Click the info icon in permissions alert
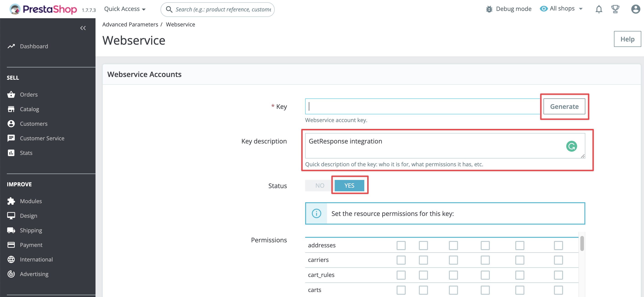Screen dimensions: 644x297 [x=316, y=213]
